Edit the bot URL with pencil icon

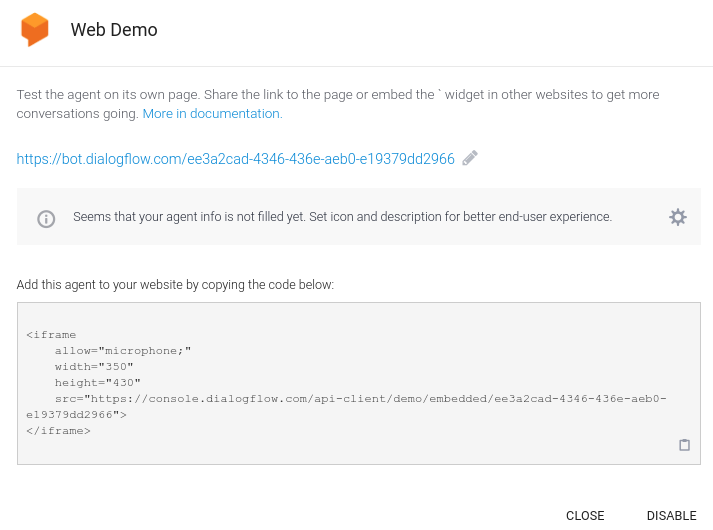click(470, 158)
